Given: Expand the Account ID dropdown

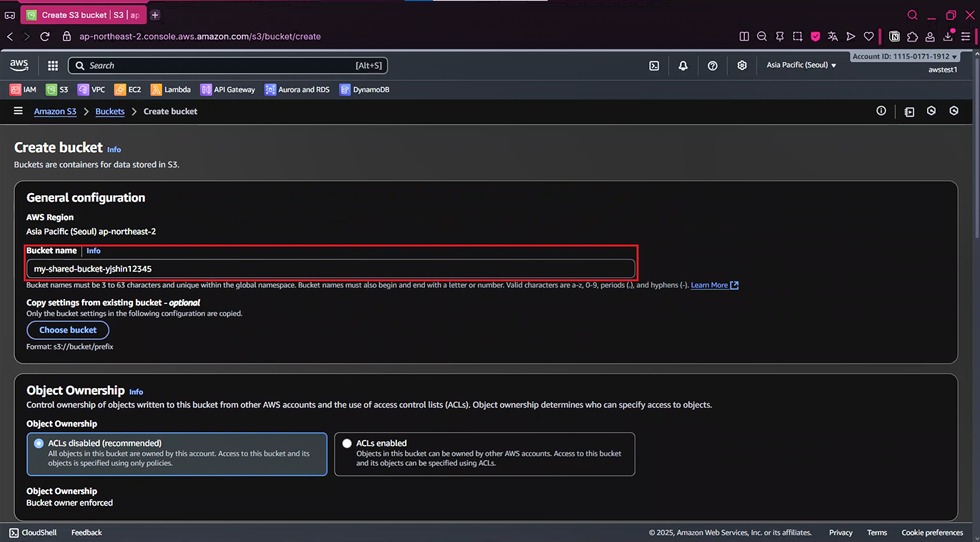Looking at the screenshot, I should (904, 56).
